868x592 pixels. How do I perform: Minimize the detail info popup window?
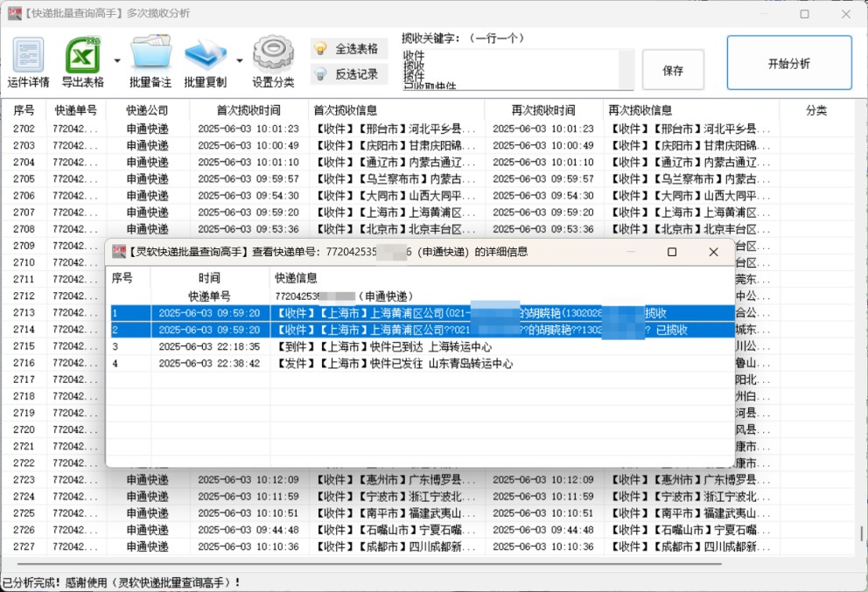pos(631,252)
